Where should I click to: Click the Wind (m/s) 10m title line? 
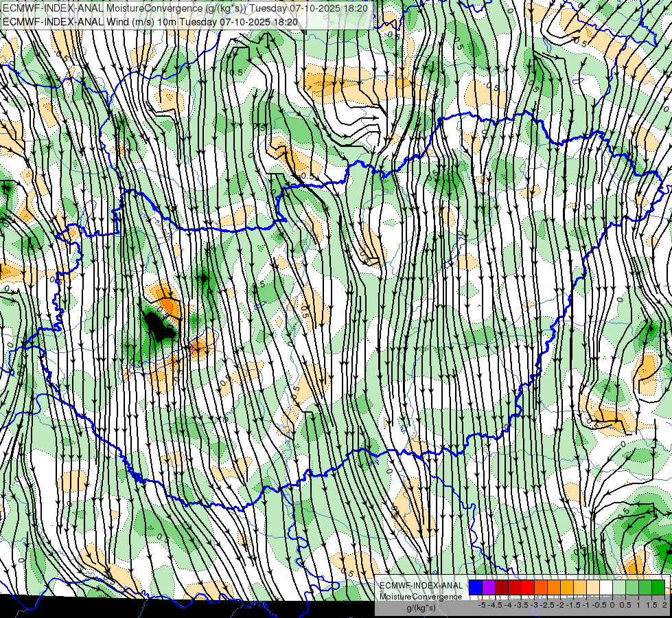150,21
